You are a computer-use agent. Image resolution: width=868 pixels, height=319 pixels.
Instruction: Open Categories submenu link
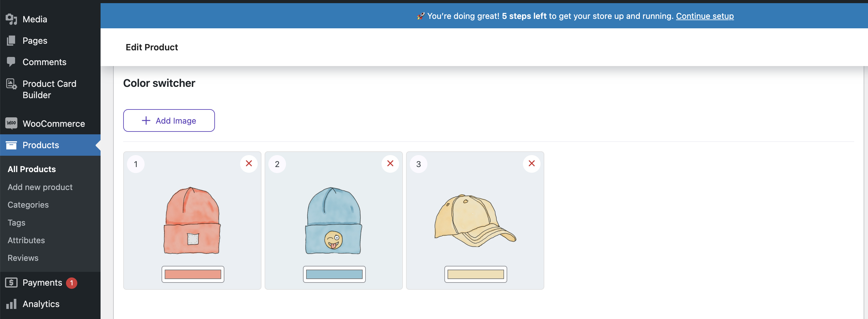pos(28,205)
